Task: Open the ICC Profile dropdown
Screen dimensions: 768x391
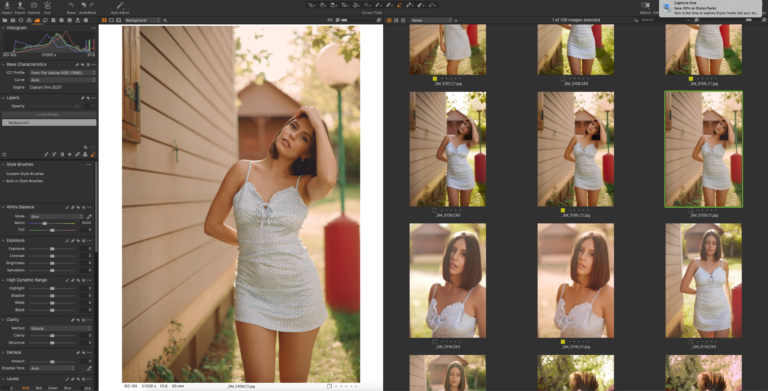Action: click(62, 73)
